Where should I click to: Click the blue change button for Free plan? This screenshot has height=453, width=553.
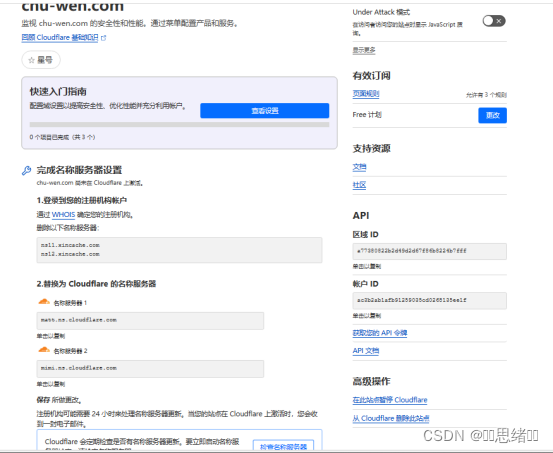point(492,115)
